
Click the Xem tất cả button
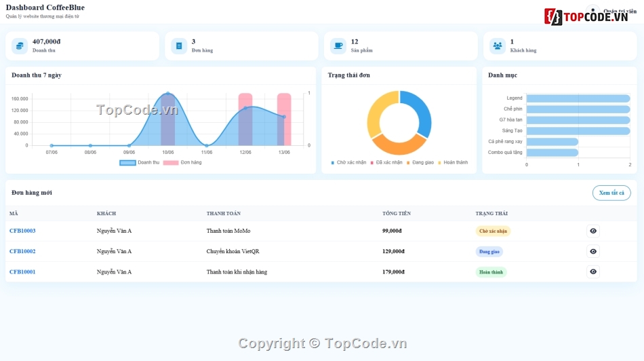[x=611, y=193]
